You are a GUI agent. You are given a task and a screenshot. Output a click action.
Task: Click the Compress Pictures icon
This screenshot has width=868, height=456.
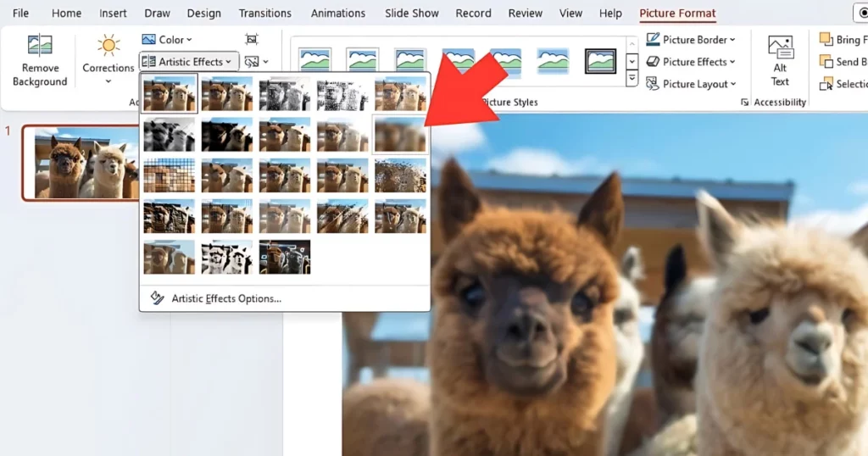click(251, 39)
